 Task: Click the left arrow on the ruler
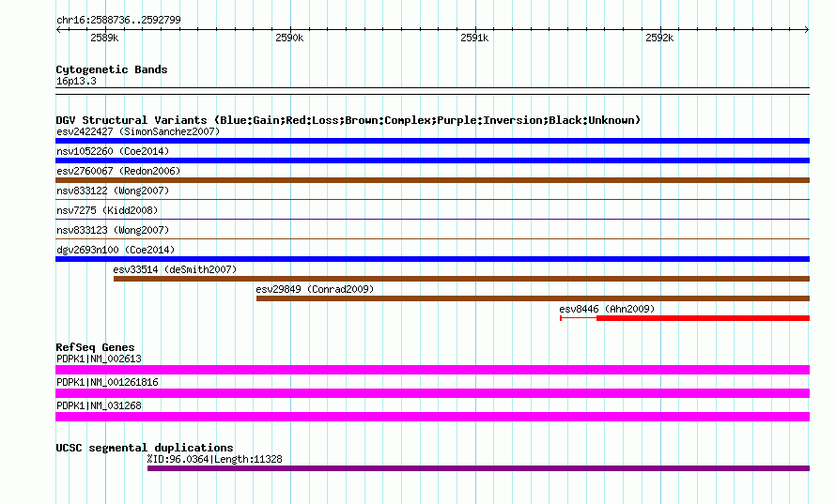[58, 29]
